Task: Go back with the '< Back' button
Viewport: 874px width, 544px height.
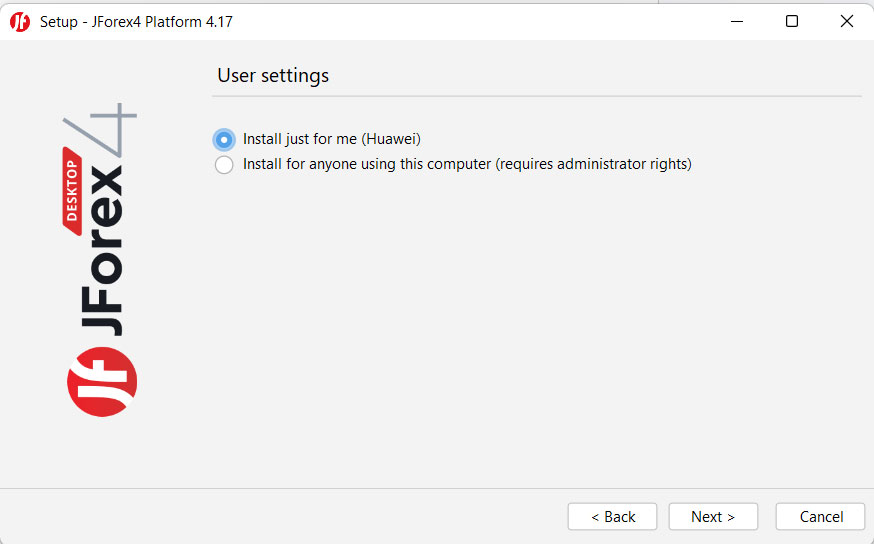Action: pyautogui.click(x=612, y=517)
